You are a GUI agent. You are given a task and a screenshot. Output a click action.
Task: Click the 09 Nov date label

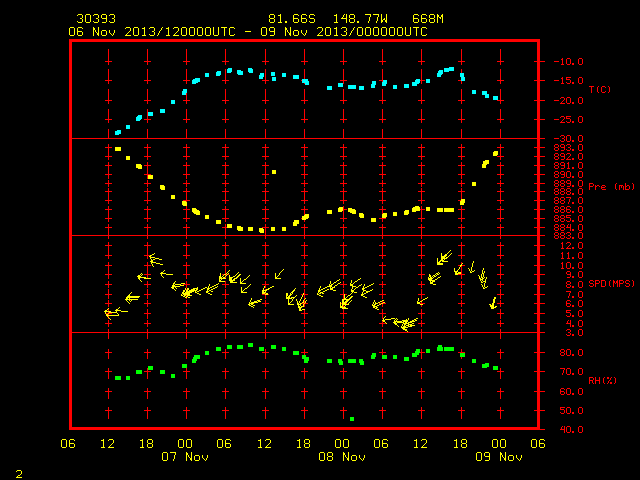tap(499, 457)
